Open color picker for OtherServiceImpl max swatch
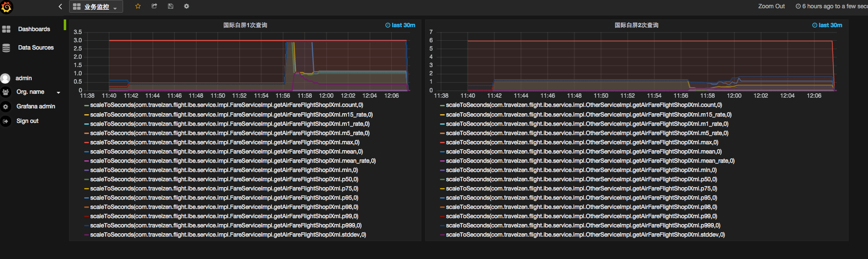Screen dimensions: 868x259 (442, 142)
